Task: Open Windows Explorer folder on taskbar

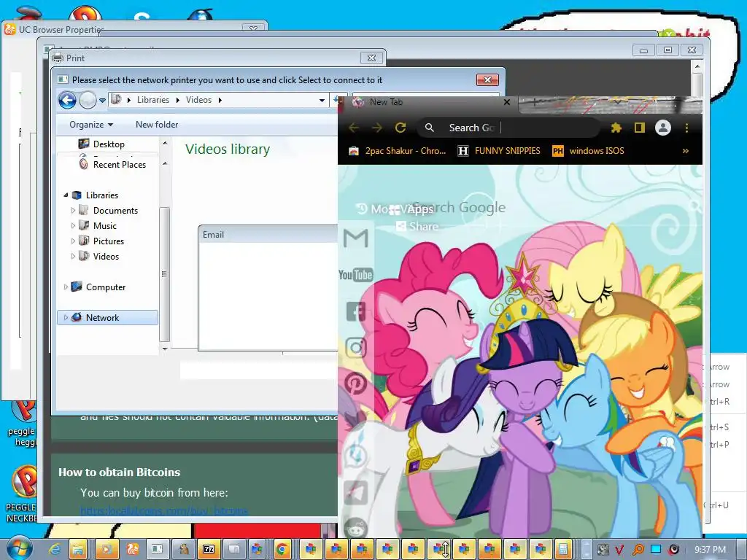Action: pyautogui.click(x=79, y=550)
